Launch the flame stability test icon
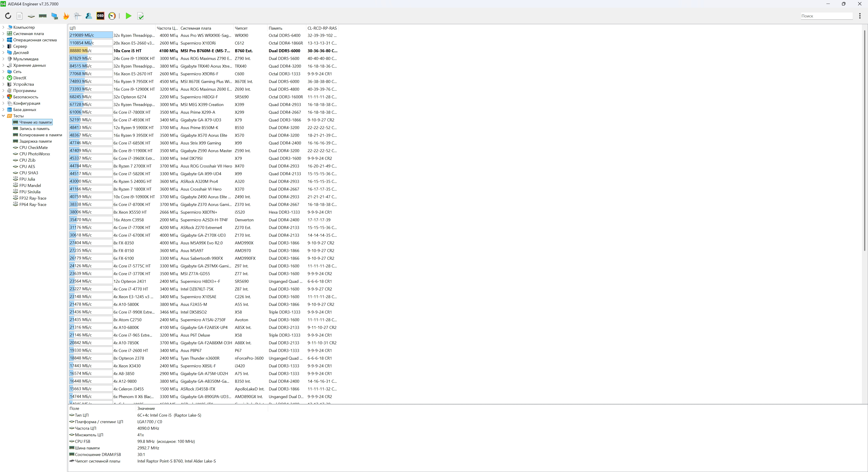The height and width of the screenshot is (472, 868). coord(66,16)
